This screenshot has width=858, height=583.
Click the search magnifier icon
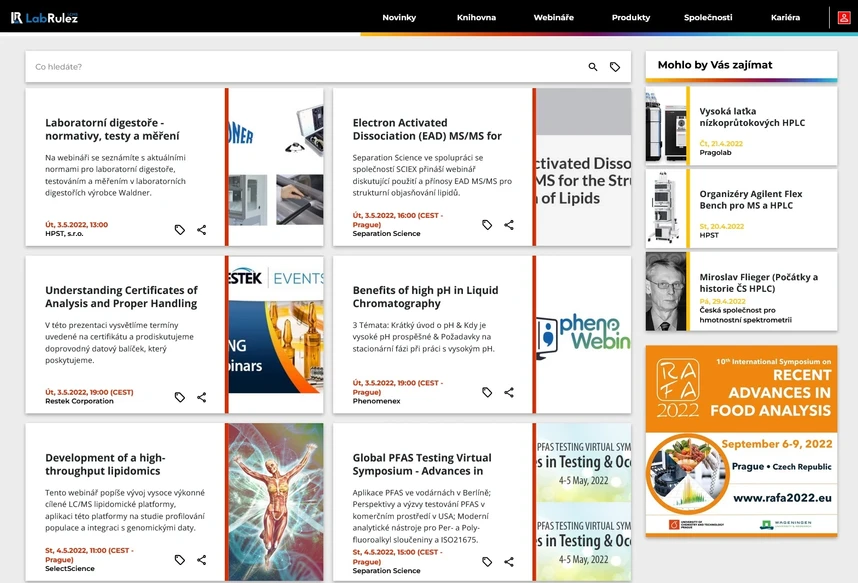593,67
